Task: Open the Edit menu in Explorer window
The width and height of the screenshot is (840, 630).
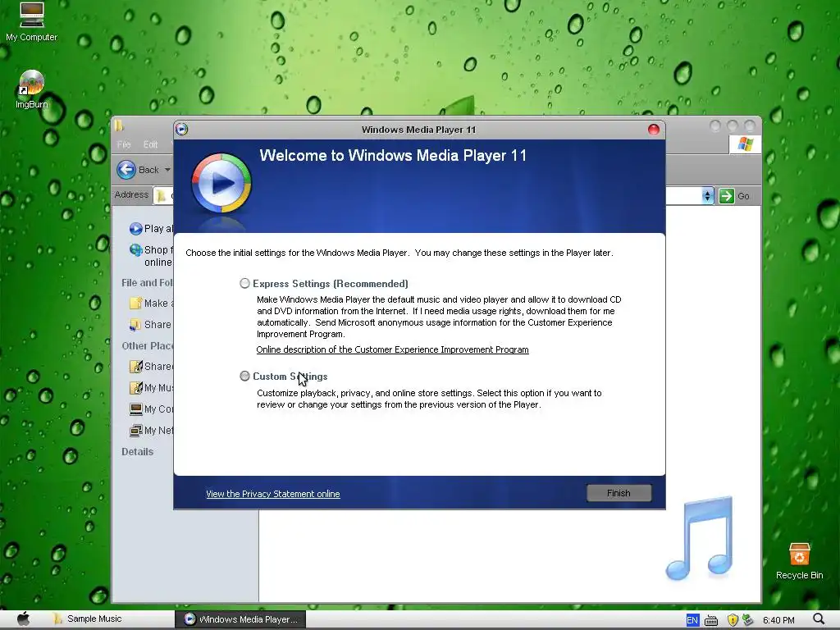Action: pyautogui.click(x=151, y=144)
